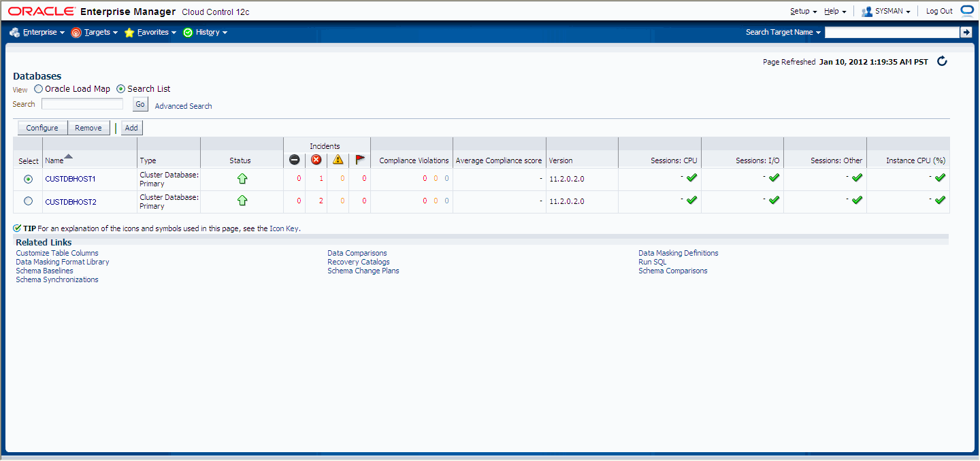Select the Oracle Load Map view

(39, 88)
